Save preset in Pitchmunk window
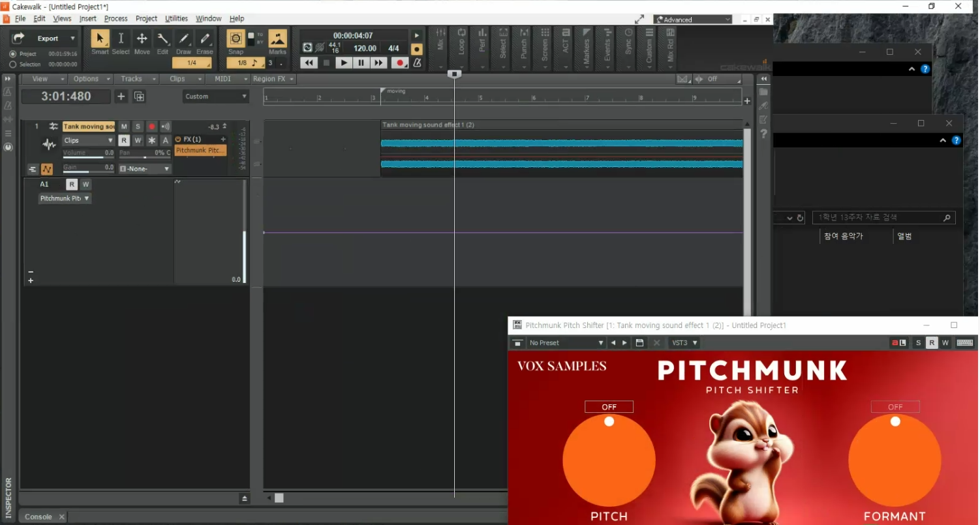The height and width of the screenshot is (525, 980). coord(639,343)
